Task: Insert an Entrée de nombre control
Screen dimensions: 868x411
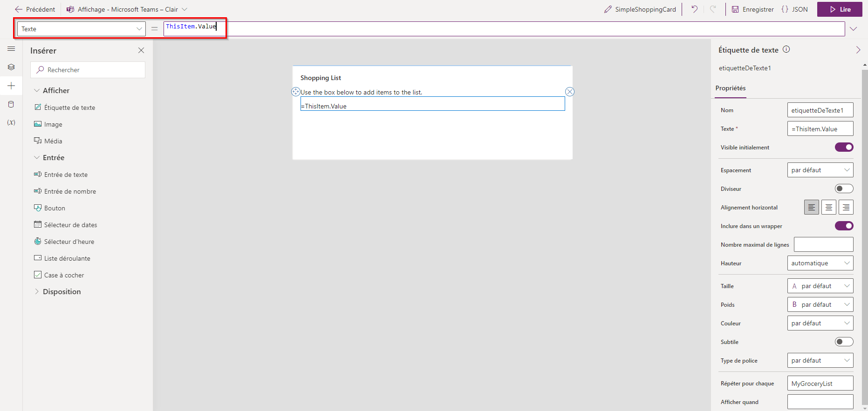Action: click(x=65, y=191)
